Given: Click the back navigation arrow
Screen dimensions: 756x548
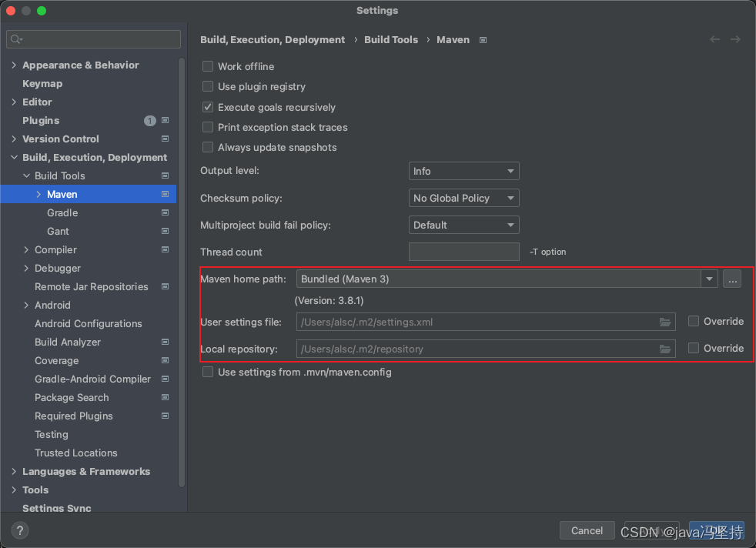Looking at the screenshot, I should [x=715, y=39].
